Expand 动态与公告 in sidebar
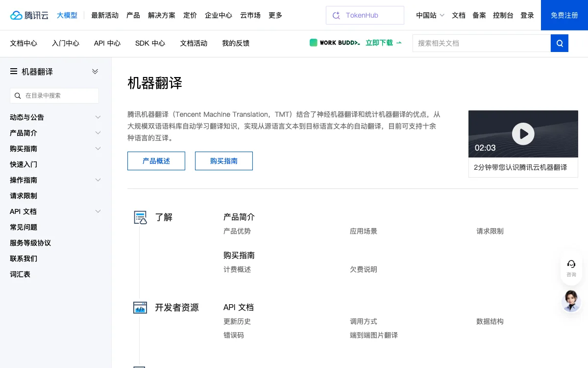 click(x=98, y=117)
